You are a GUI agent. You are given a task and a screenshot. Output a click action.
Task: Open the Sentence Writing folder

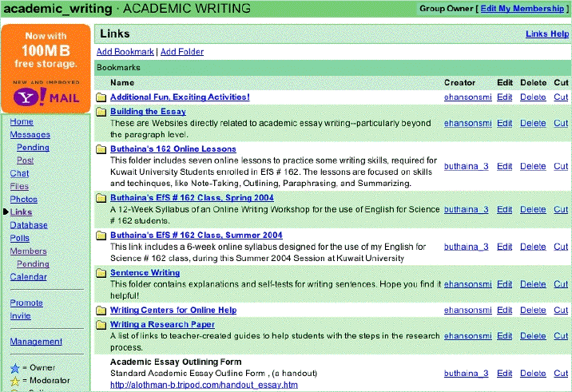145,273
